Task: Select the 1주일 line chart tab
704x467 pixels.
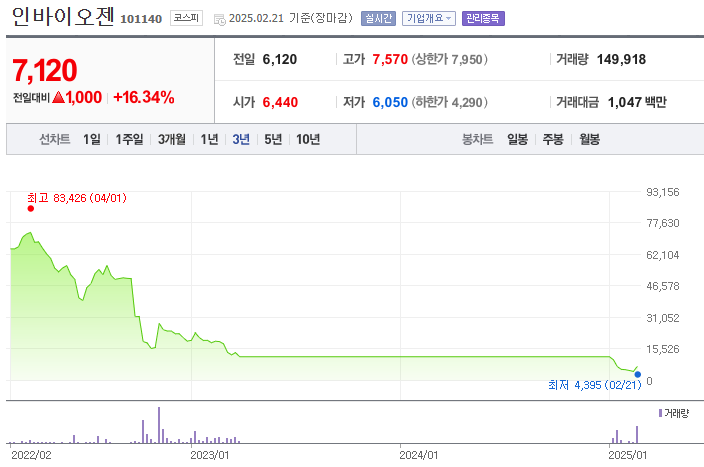Action: 129,139
